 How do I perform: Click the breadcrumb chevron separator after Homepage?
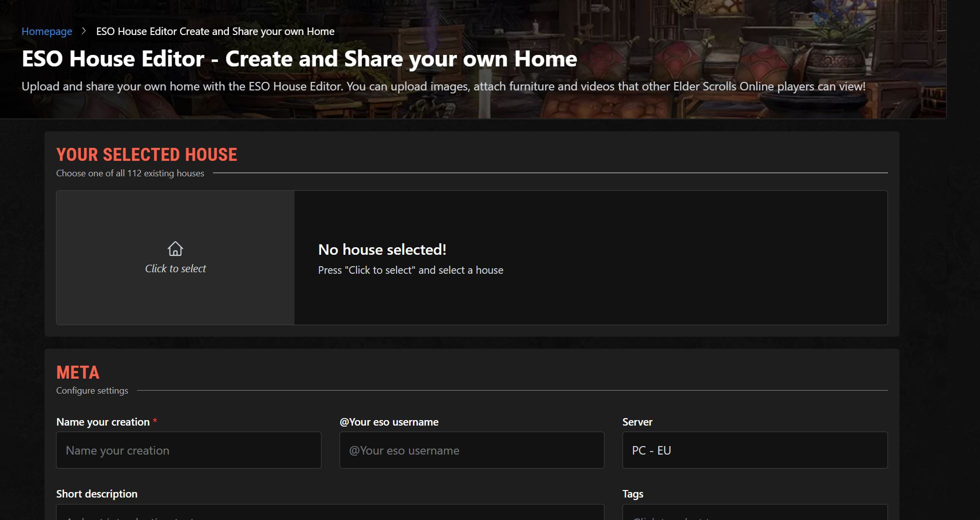click(84, 31)
